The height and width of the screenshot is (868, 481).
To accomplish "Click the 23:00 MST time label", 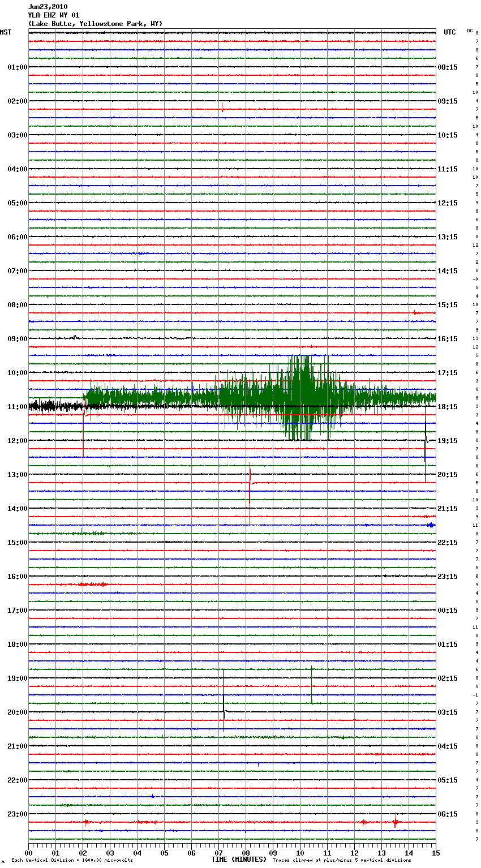I will coord(18,814).
